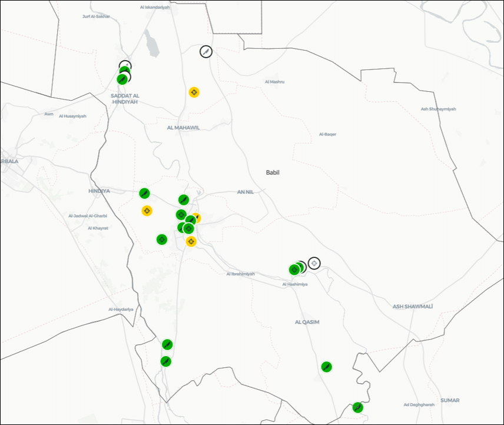
Task: Select the green knife marker west of Ad Daghgharah
Action: (357, 407)
